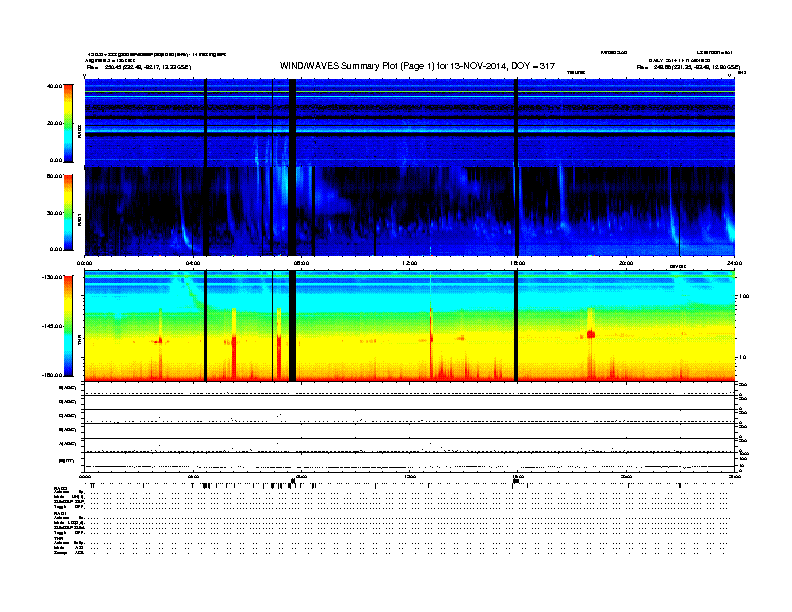Click the 20:00 label on the lower time axis
792x612 pixels.
coord(626,476)
